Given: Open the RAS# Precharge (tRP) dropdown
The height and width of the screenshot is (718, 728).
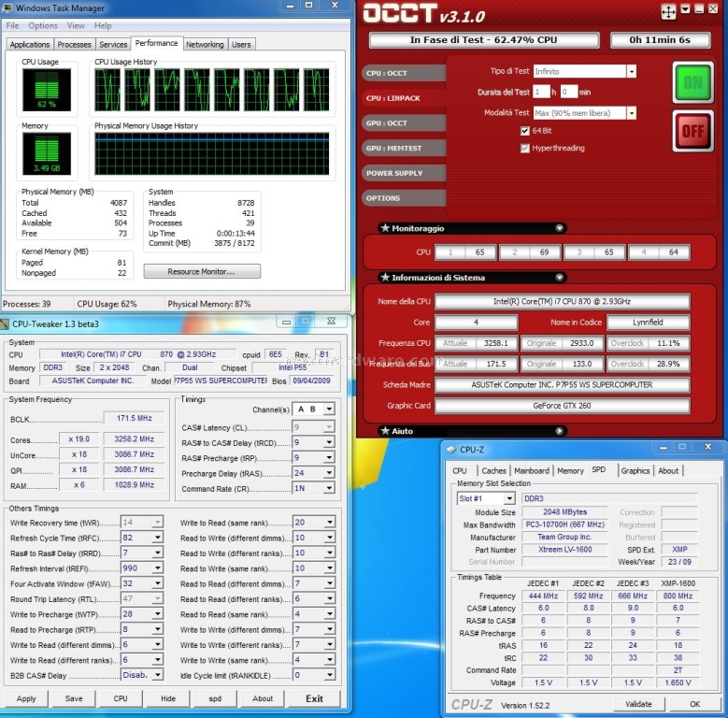Looking at the screenshot, I should (x=329, y=458).
